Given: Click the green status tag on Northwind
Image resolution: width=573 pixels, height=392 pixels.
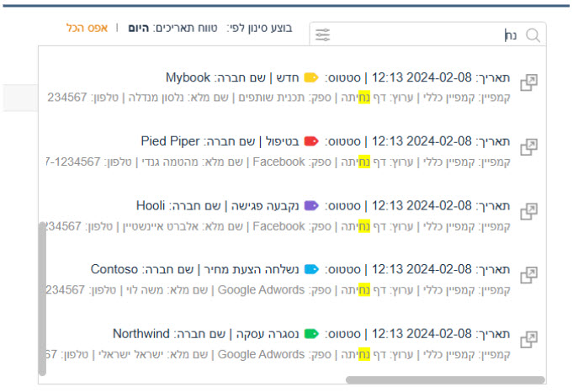Looking at the screenshot, I should 310,334.
